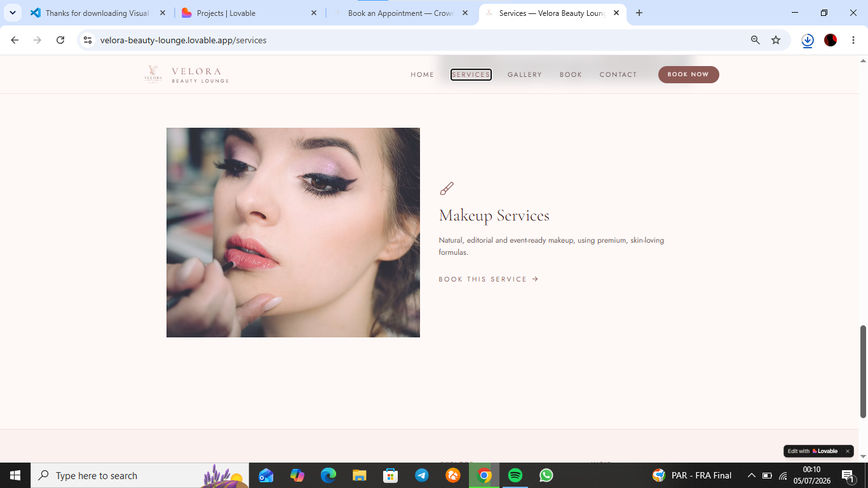The height and width of the screenshot is (488, 868).
Task: Open Outlook from the taskbar
Action: [266, 475]
